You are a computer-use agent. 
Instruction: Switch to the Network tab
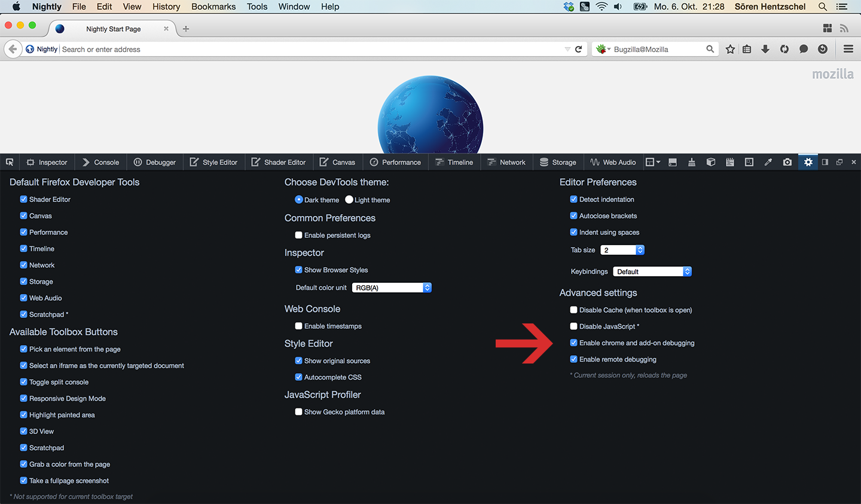click(x=506, y=162)
